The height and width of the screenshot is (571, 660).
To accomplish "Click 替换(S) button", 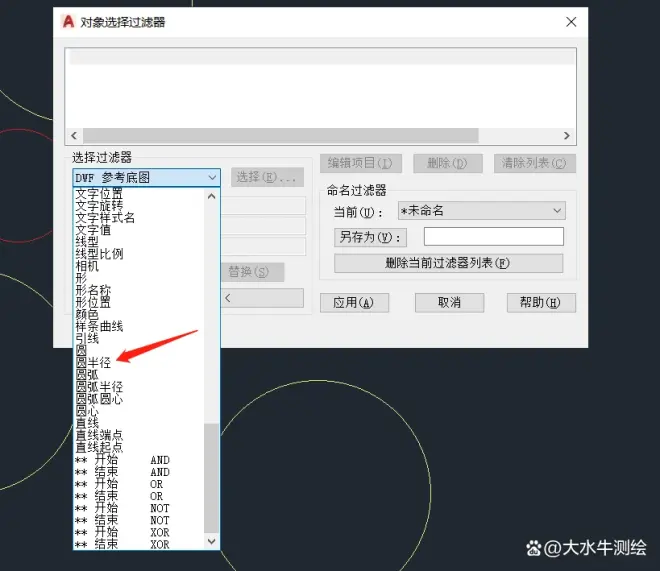I will coord(252,272).
